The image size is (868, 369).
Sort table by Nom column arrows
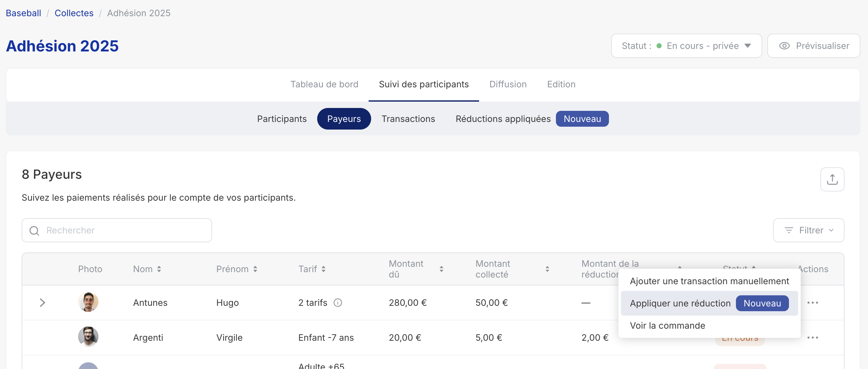pyautogui.click(x=159, y=269)
